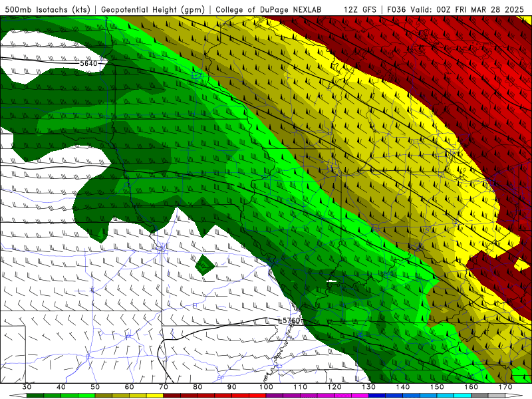Click the 160 value on the color scale

(x=471, y=387)
